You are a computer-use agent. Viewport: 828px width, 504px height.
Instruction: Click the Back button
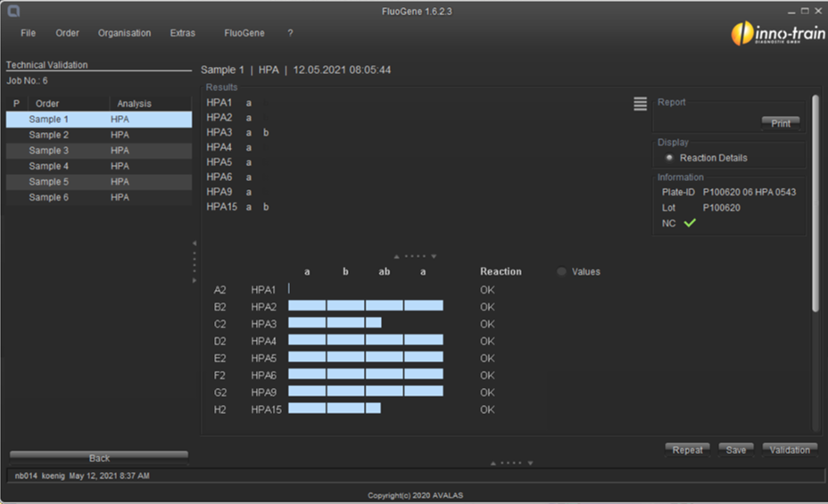pos(99,458)
